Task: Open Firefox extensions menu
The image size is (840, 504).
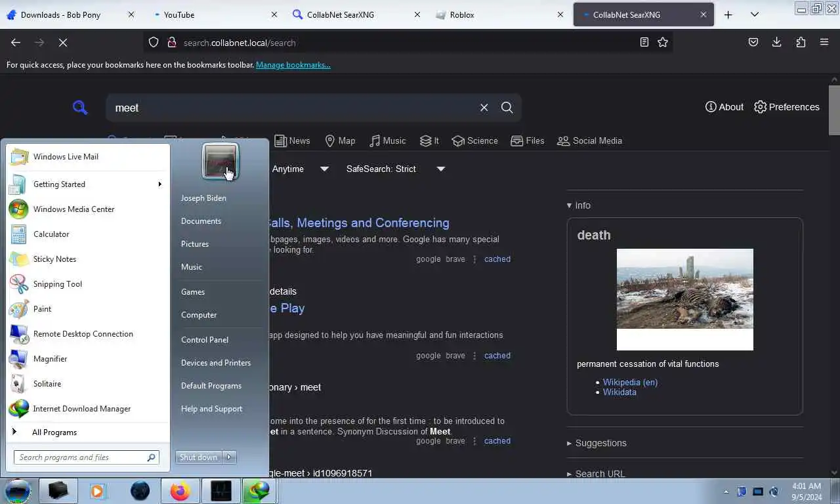Action: pos(801,42)
